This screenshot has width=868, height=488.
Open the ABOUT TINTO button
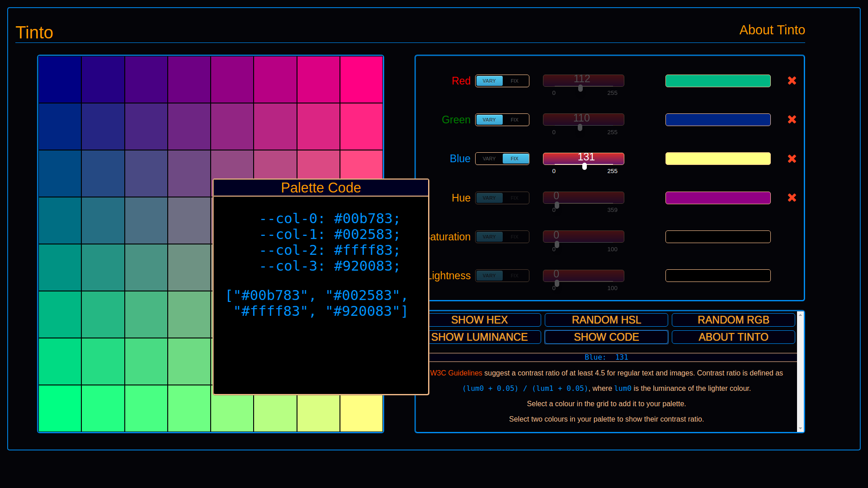coord(733,337)
